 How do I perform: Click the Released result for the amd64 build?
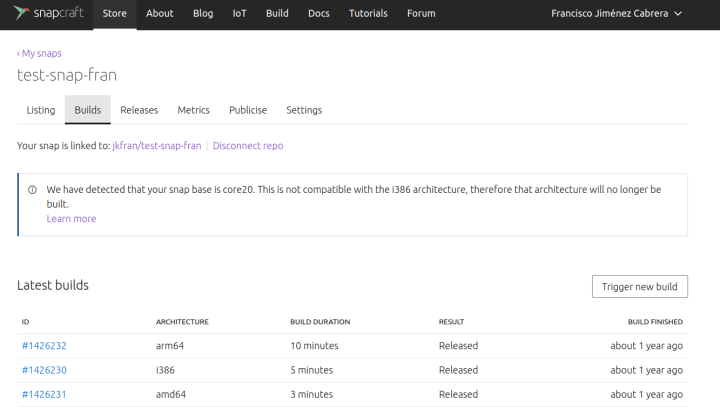458,395
